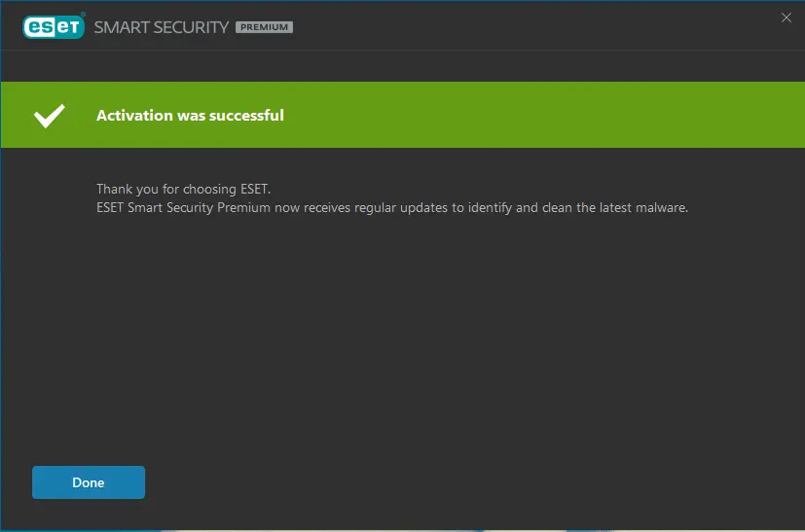The height and width of the screenshot is (532, 805).
Task: Click the Done button
Action: pyautogui.click(x=89, y=482)
